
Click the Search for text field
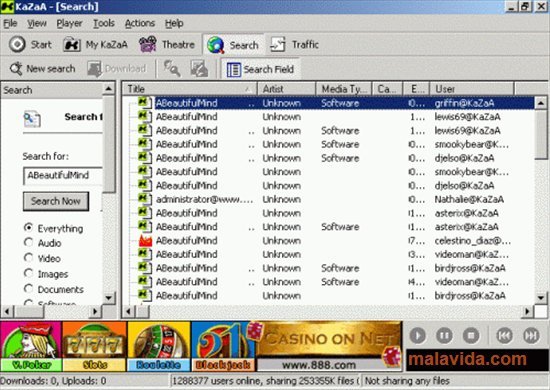pyautogui.click(x=63, y=175)
